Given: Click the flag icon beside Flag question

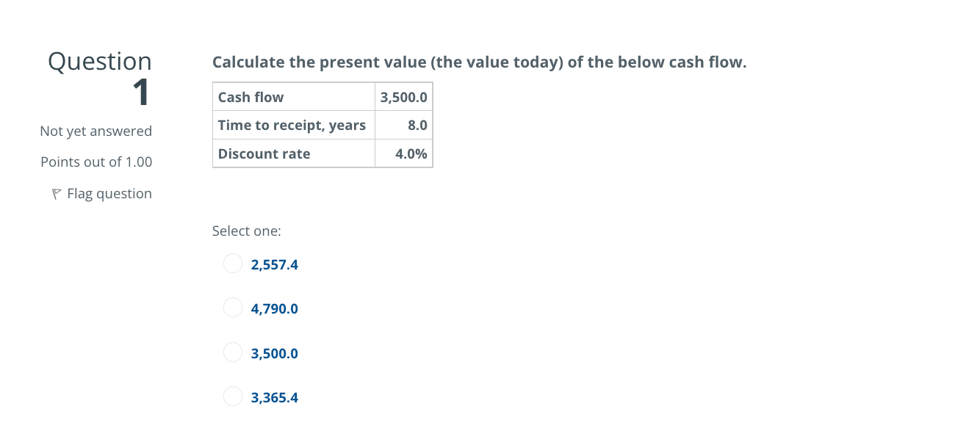Looking at the screenshot, I should (x=56, y=193).
